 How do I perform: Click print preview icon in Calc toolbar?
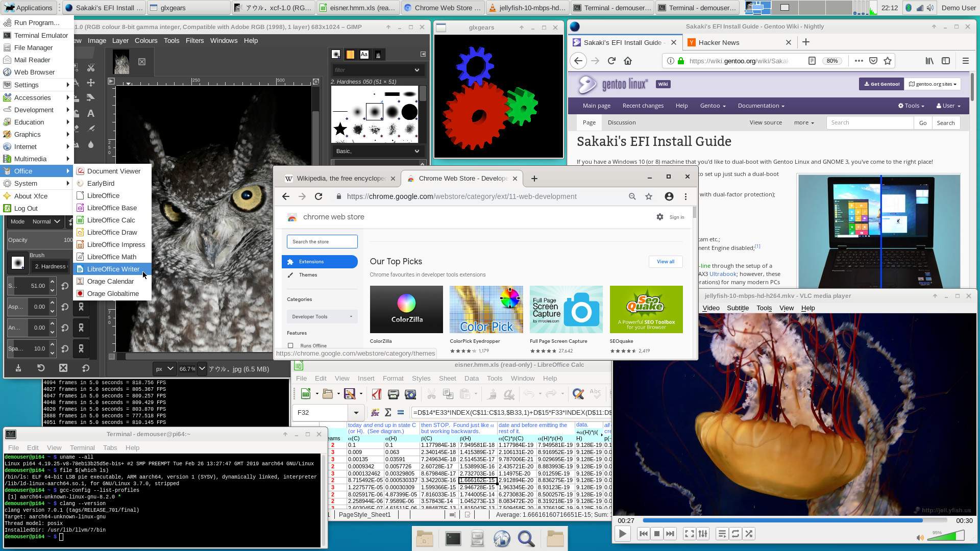click(410, 394)
